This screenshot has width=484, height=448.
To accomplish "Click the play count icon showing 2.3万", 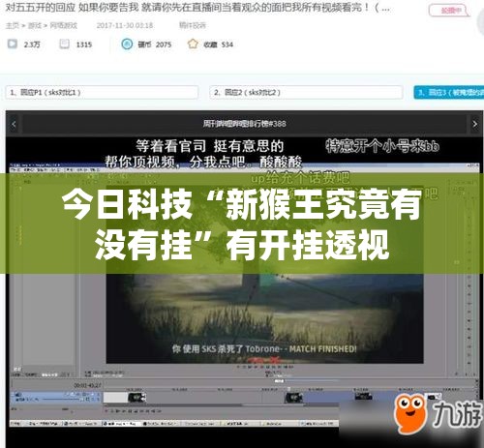I will pos(13,44).
